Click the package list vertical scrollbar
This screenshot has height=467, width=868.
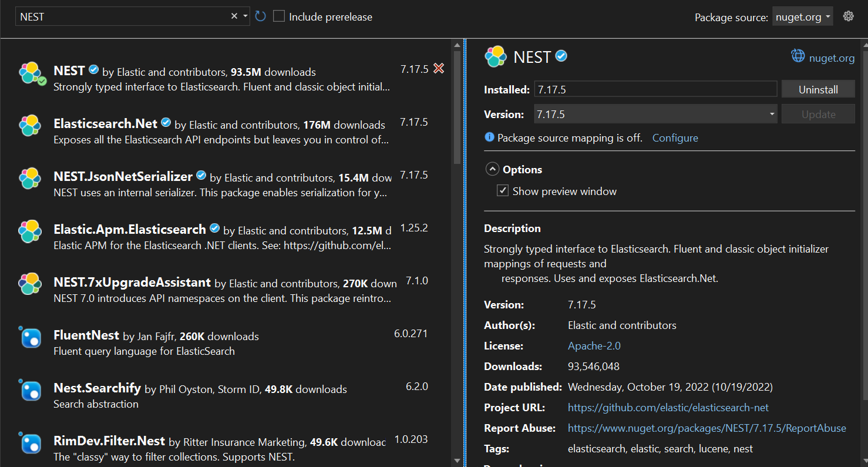457,107
